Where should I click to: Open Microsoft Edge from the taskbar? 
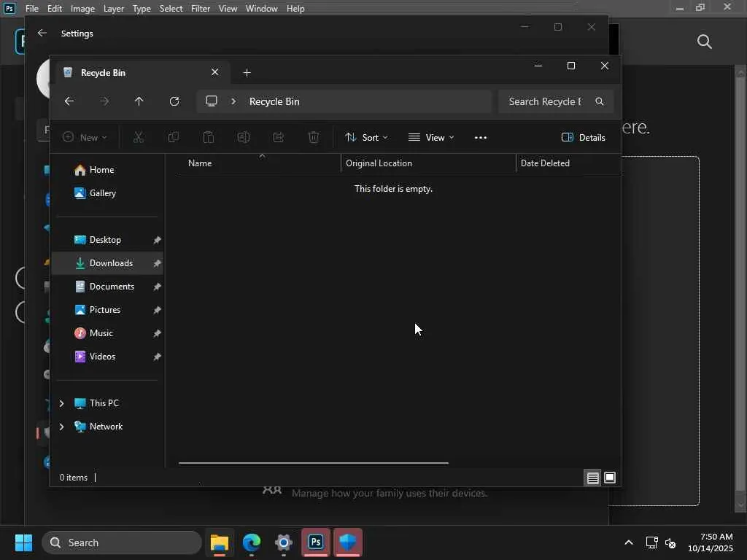pos(252,542)
